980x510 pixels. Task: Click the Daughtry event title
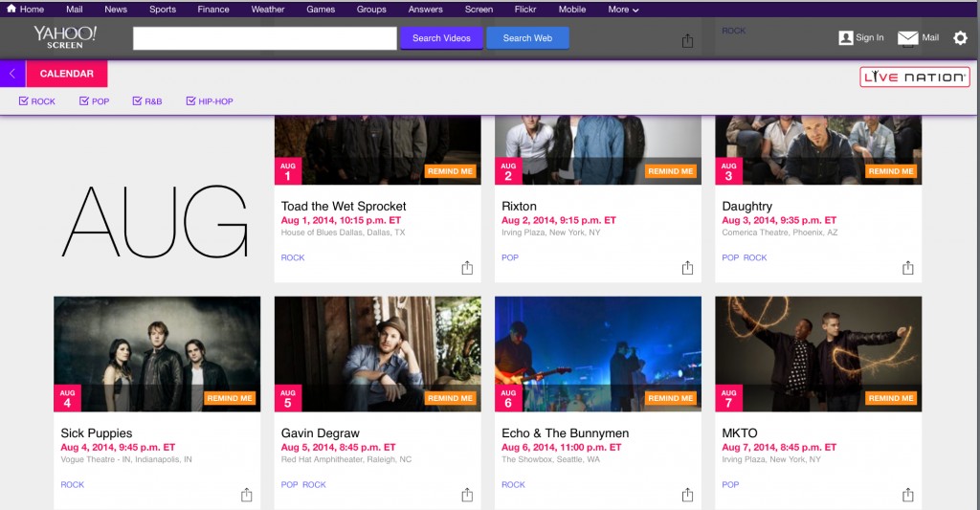pyautogui.click(x=746, y=207)
